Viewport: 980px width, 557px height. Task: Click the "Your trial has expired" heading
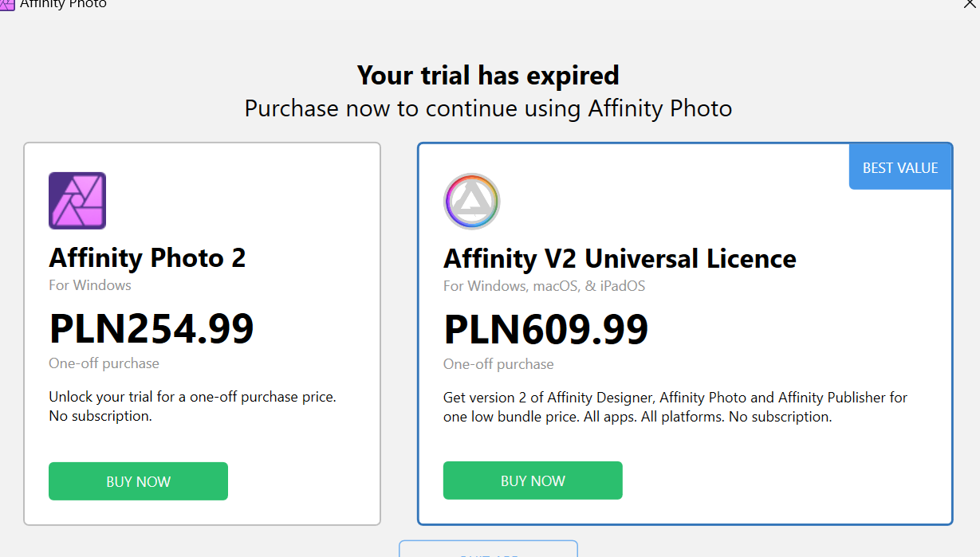488,75
